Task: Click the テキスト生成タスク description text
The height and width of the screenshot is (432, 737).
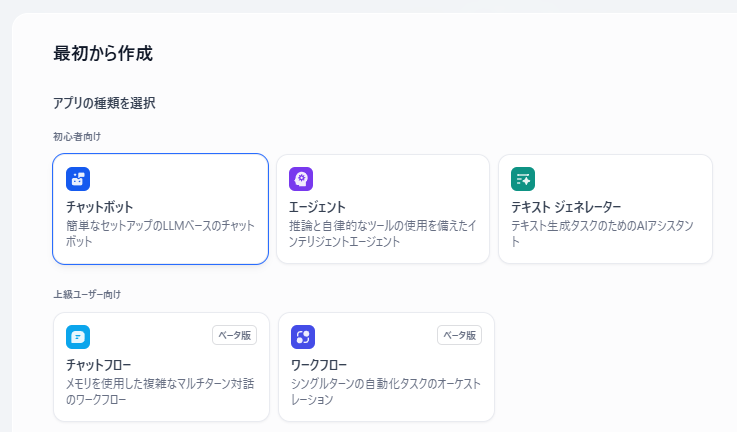Action: tap(603, 234)
